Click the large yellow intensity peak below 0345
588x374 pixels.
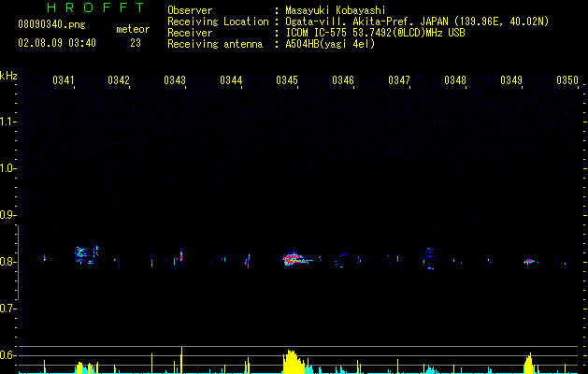coord(294,362)
